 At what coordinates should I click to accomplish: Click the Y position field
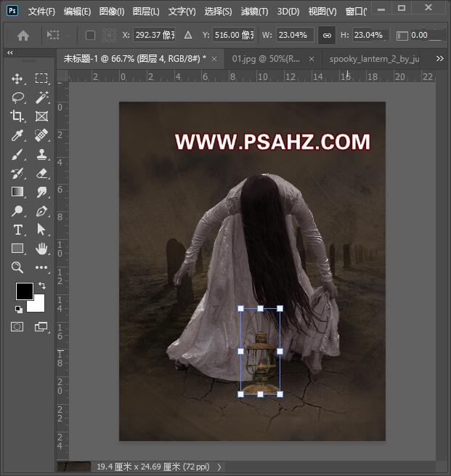tap(234, 35)
